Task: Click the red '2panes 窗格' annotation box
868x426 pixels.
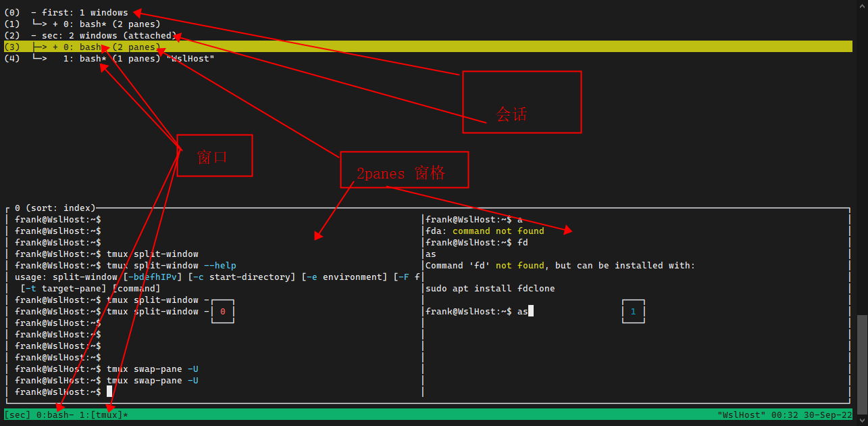Action: point(403,170)
